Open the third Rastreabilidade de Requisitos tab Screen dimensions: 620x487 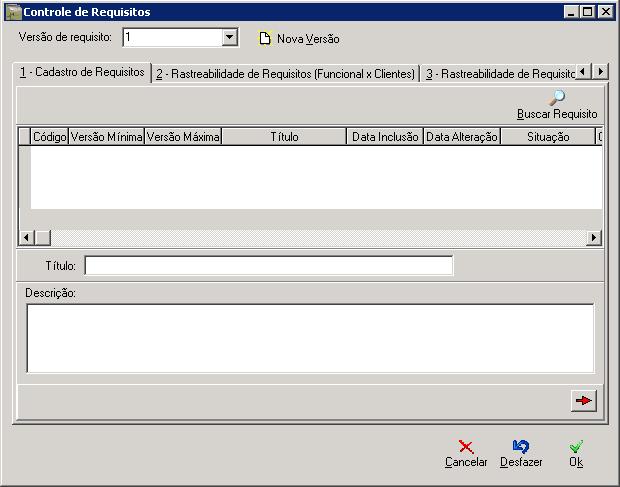click(x=500, y=74)
